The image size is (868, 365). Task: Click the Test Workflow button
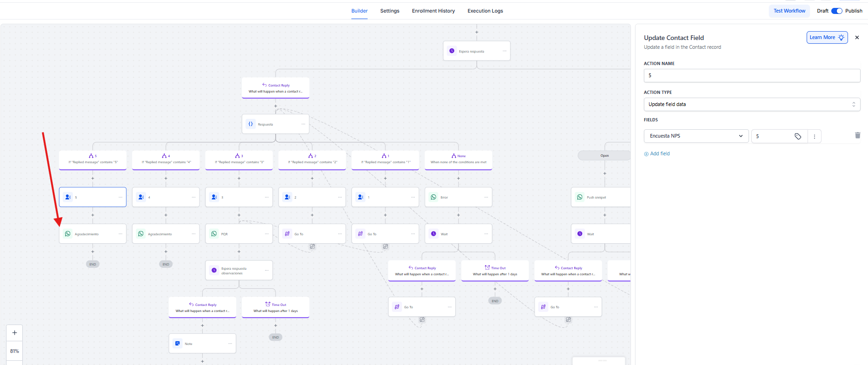click(x=789, y=11)
